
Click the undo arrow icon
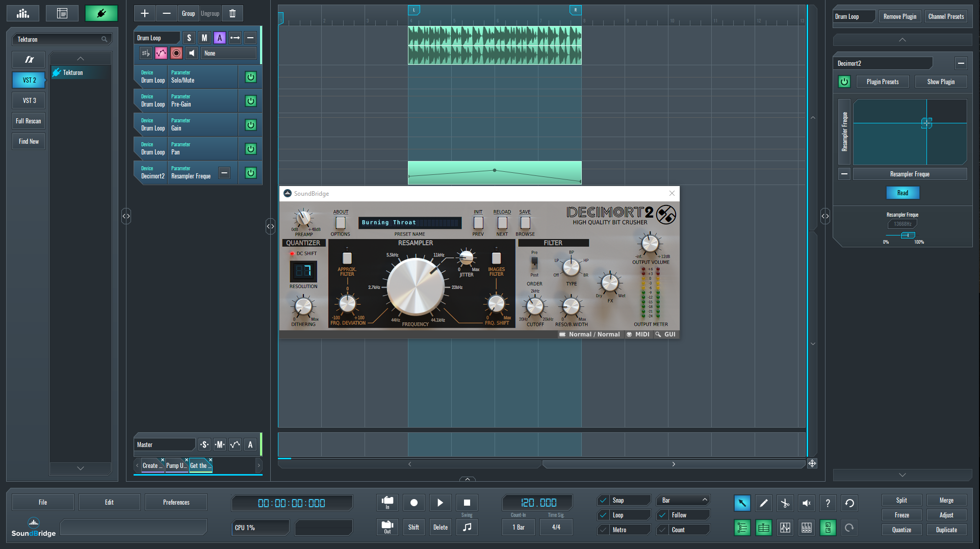click(x=849, y=503)
